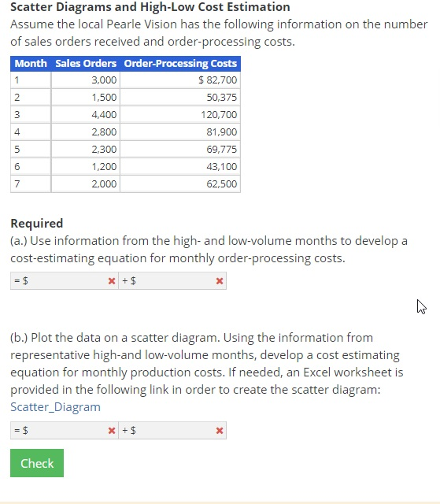
Task: Click part (a) first dollar input field
Action: pos(65,281)
